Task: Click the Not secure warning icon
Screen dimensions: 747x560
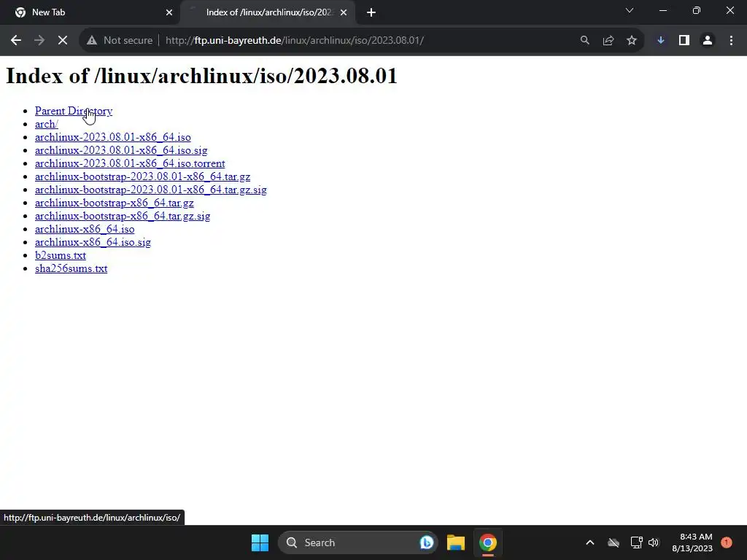Action: (x=92, y=41)
